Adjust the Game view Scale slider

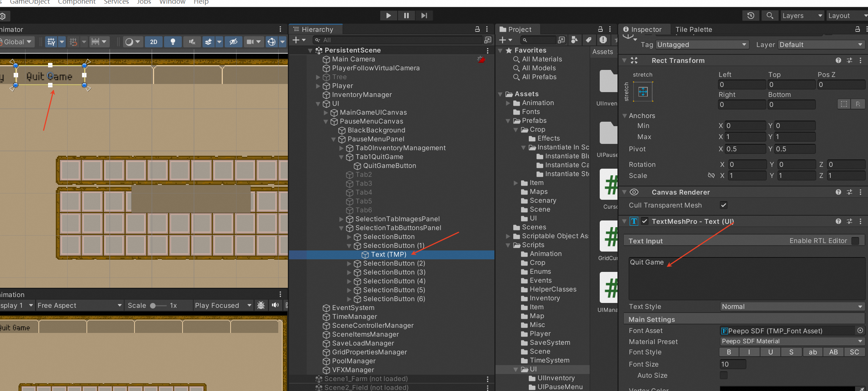pyautogui.click(x=158, y=306)
